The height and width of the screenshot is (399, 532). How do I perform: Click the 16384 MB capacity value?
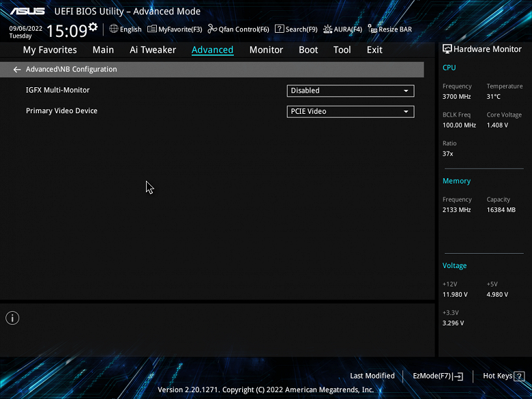[501, 210]
